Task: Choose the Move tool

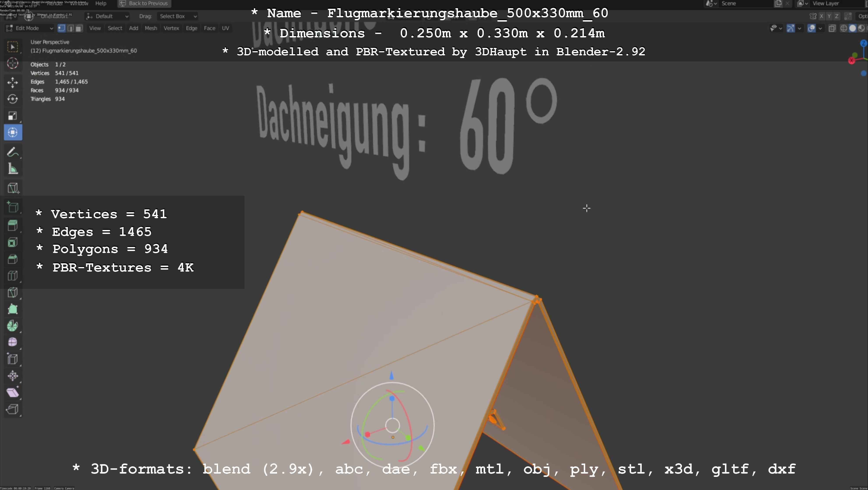Action: coord(13,83)
